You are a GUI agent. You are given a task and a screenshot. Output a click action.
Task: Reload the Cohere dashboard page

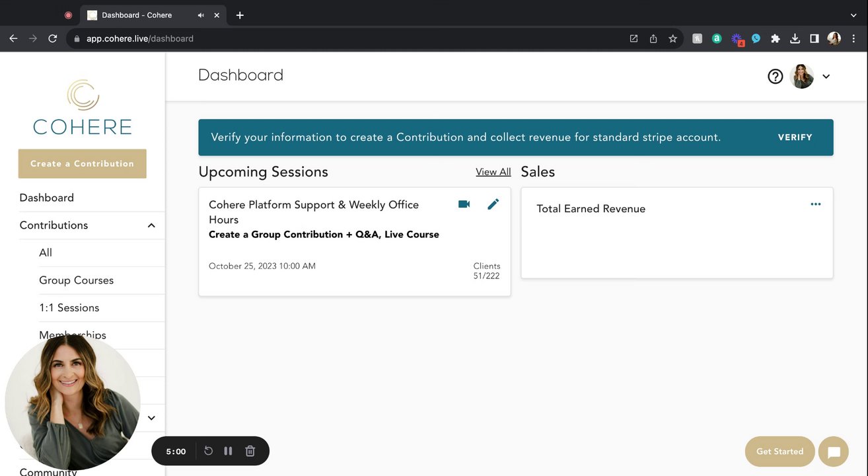[x=53, y=38]
